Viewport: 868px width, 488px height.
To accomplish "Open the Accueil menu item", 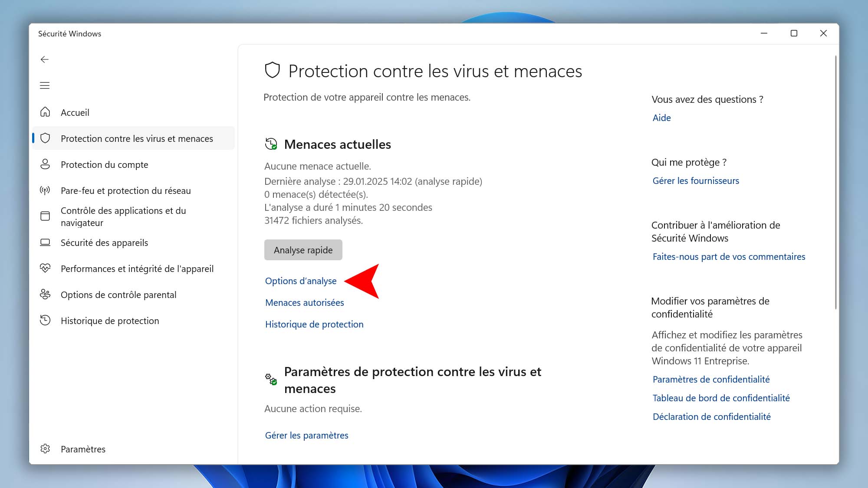I will pos(134,112).
